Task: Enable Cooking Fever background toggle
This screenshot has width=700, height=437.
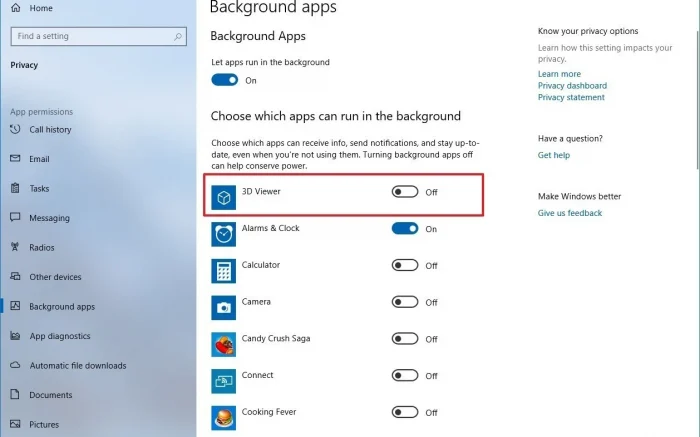Action: (405, 412)
